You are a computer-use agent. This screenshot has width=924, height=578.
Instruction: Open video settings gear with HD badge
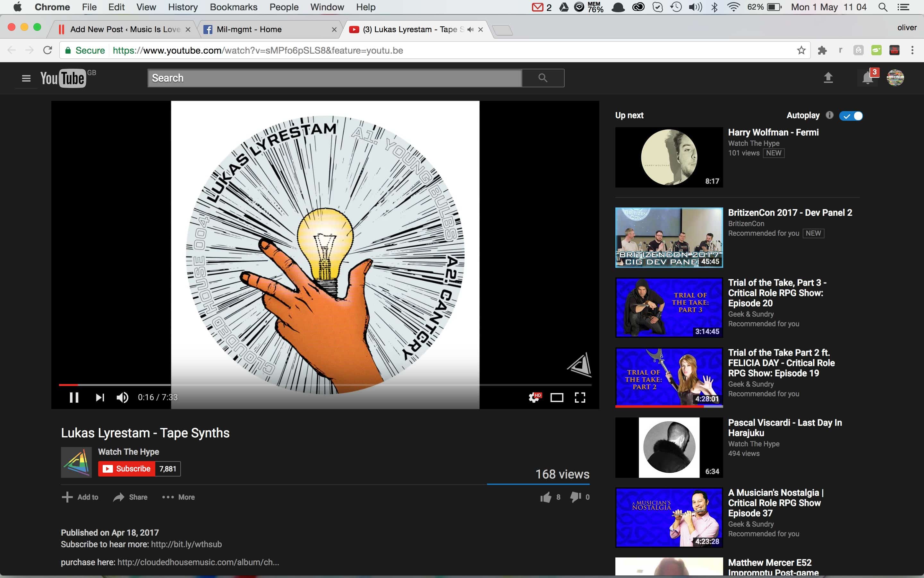[x=535, y=398]
